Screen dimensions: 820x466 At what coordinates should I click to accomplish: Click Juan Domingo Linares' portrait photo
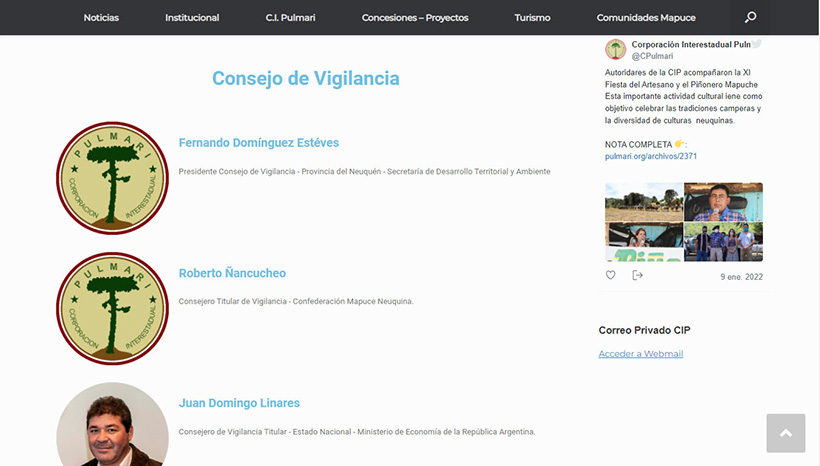[112, 425]
